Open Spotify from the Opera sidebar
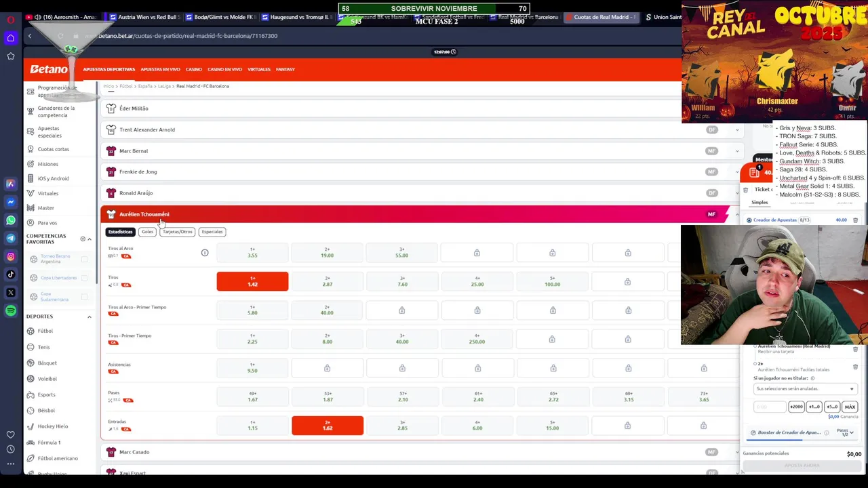Image resolution: width=868 pixels, height=488 pixels. click(10, 311)
